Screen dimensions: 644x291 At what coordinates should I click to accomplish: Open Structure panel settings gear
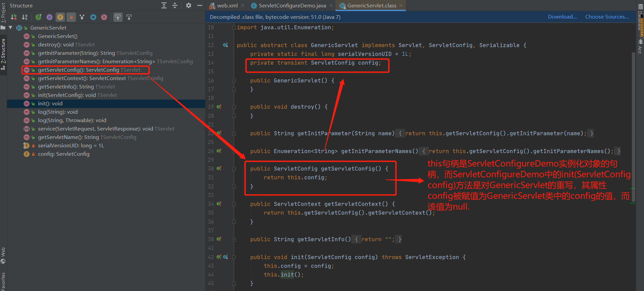(x=189, y=5)
